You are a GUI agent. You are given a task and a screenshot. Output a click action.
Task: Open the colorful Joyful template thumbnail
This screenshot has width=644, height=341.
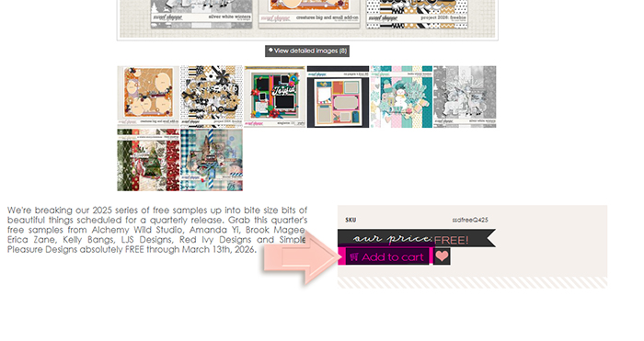[275, 97]
